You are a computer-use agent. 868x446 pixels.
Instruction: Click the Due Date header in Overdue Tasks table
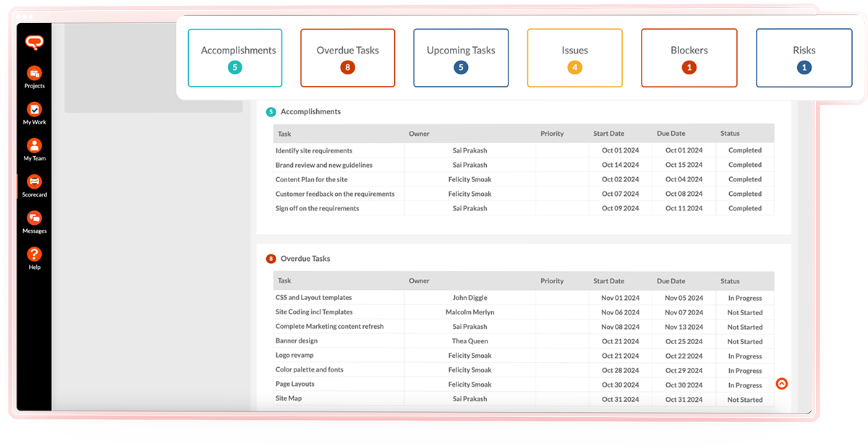(x=671, y=281)
